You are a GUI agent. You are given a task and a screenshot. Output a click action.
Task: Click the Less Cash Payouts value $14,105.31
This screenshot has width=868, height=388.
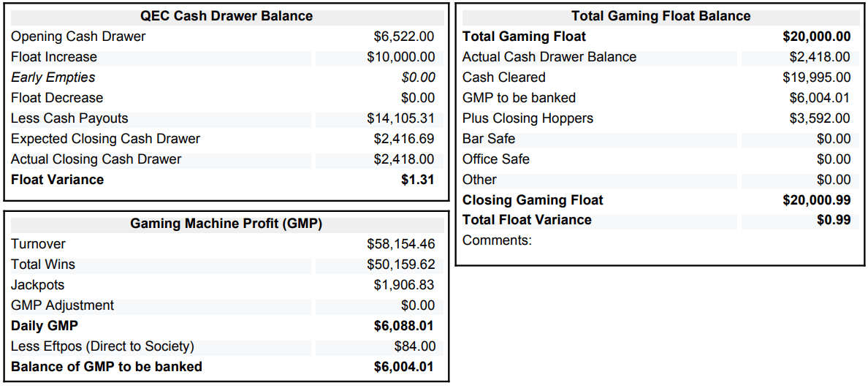coord(400,118)
